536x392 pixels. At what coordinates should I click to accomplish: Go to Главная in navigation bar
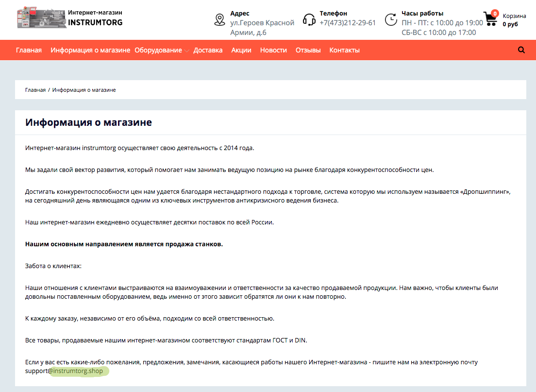29,50
